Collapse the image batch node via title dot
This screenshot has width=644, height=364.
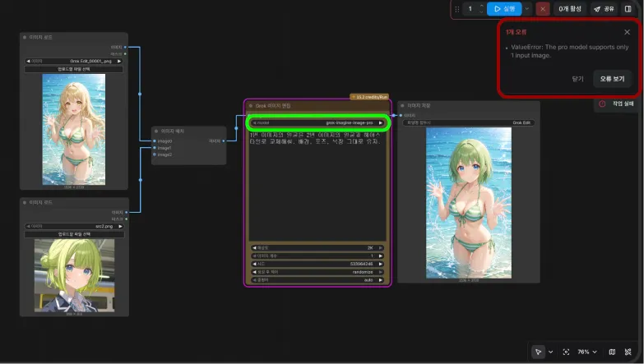point(156,131)
